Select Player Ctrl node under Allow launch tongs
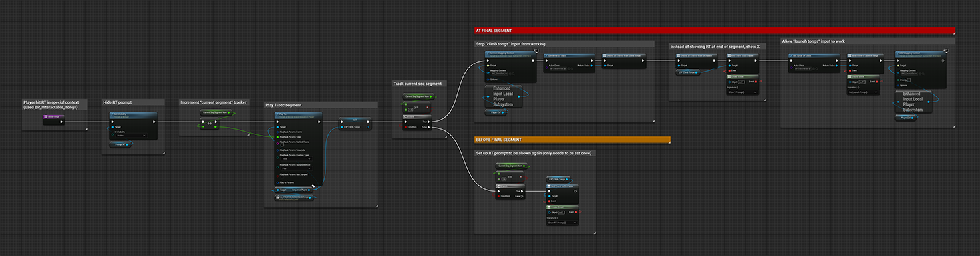This screenshot has height=256, width=980. click(905, 118)
